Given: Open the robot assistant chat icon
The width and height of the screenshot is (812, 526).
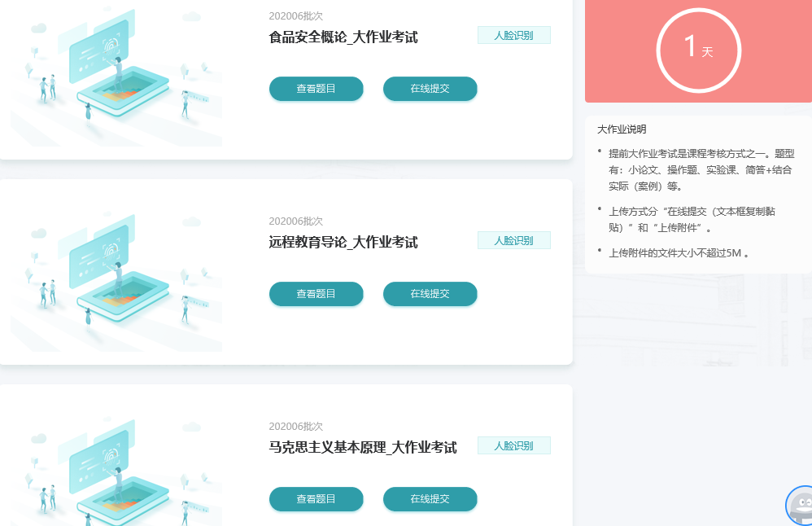Looking at the screenshot, I should (800, 506).
